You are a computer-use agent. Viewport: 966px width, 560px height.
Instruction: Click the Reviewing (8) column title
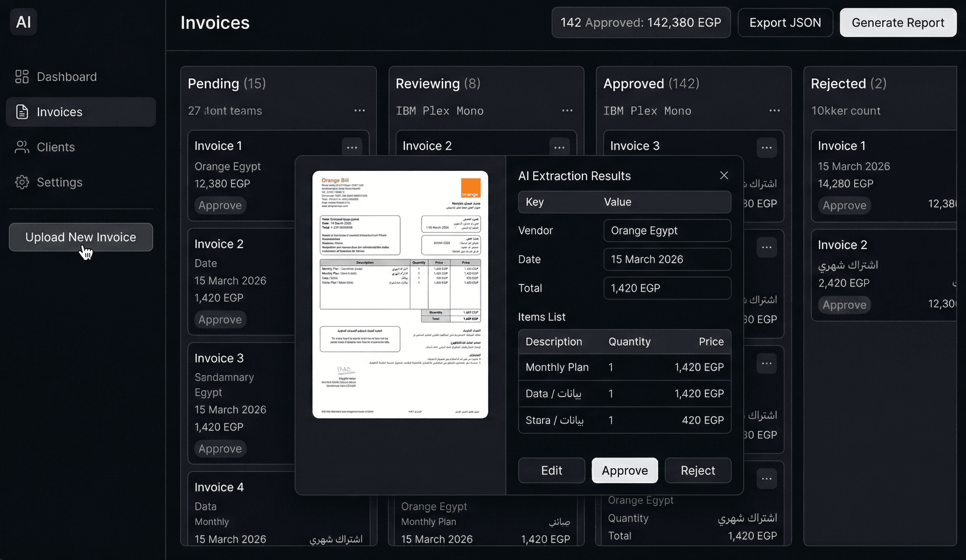(438, 83)
